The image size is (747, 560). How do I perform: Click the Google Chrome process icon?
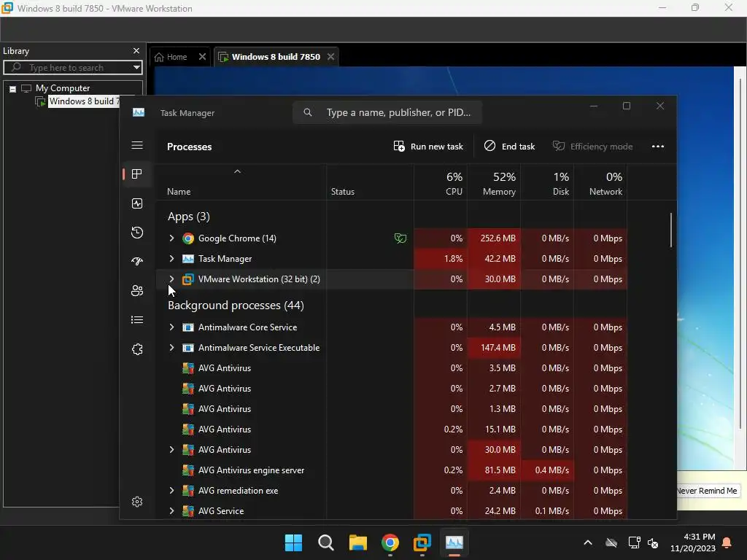[188, 238]
